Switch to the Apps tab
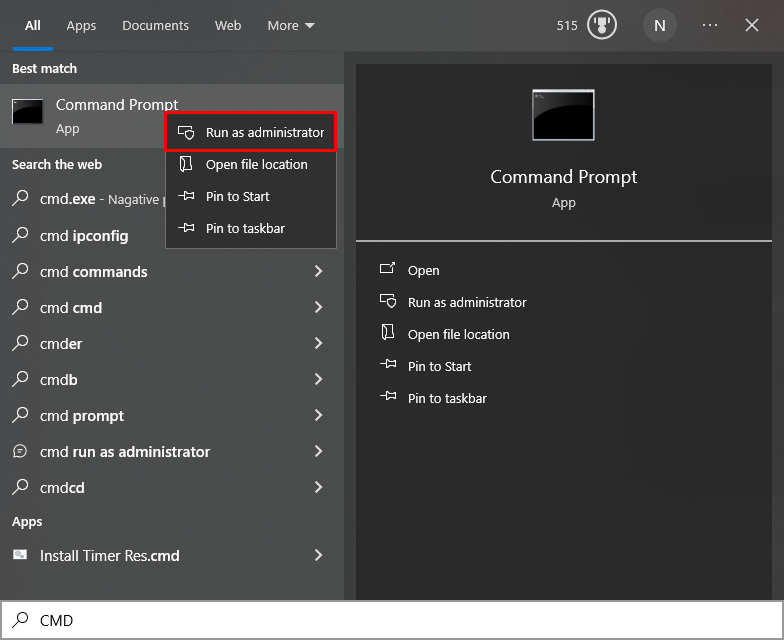 tap(81, 26)
